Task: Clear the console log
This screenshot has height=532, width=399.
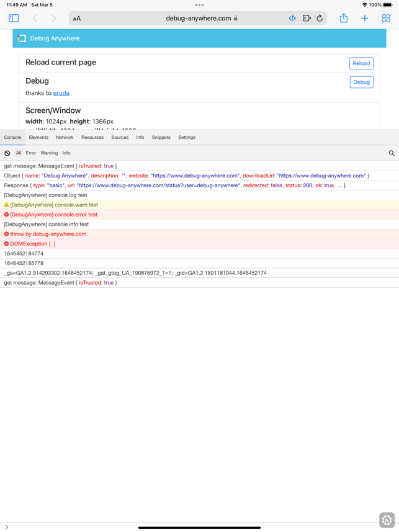Action: click(x=7, y=153)
